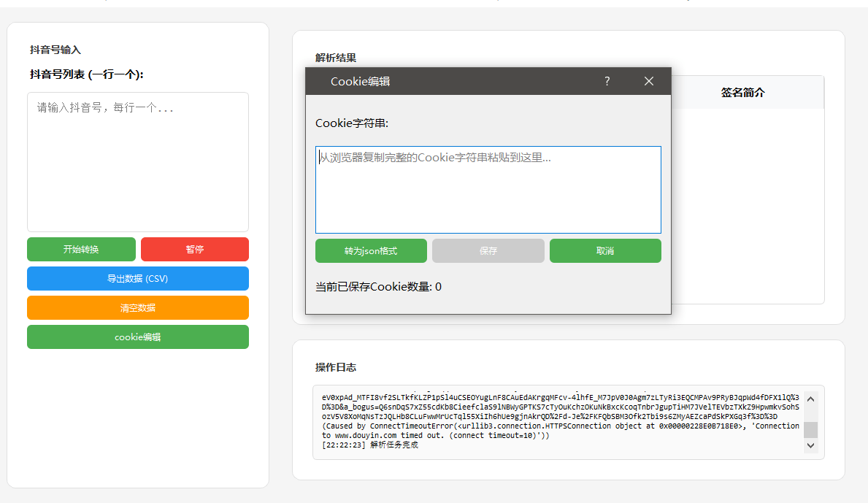Click the help icon in Cookie编辑 dialog
This screenshot has height=503, width=868.
pyautogui.click(x=607, y=82)
